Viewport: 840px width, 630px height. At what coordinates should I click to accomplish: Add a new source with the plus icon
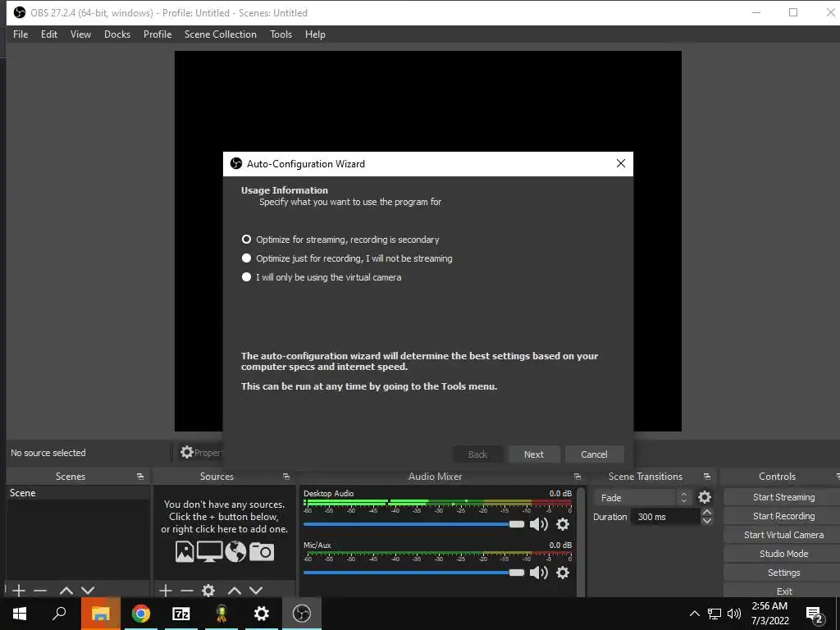[166, 591]
